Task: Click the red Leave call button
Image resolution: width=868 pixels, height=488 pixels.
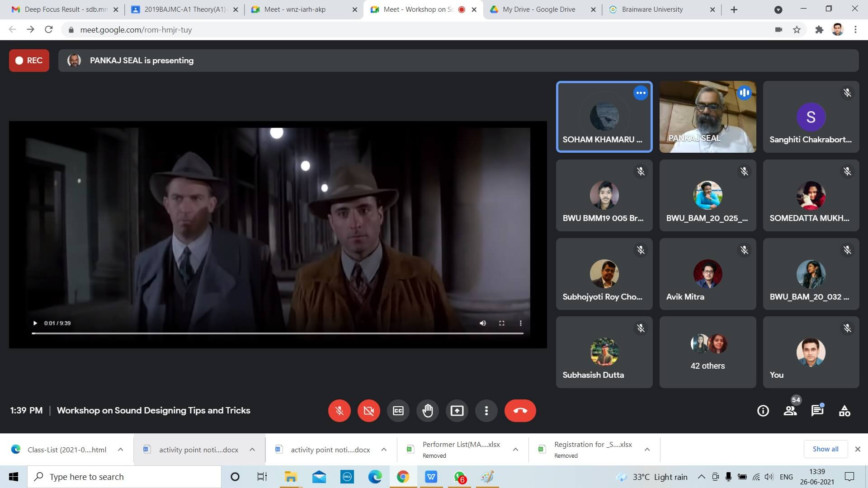Action: (520, 411)
